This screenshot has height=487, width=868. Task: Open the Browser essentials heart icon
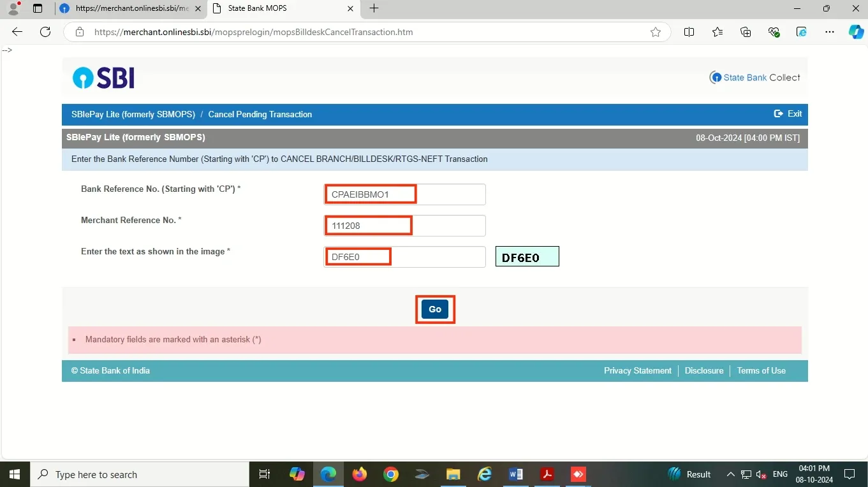pos(774,32)
